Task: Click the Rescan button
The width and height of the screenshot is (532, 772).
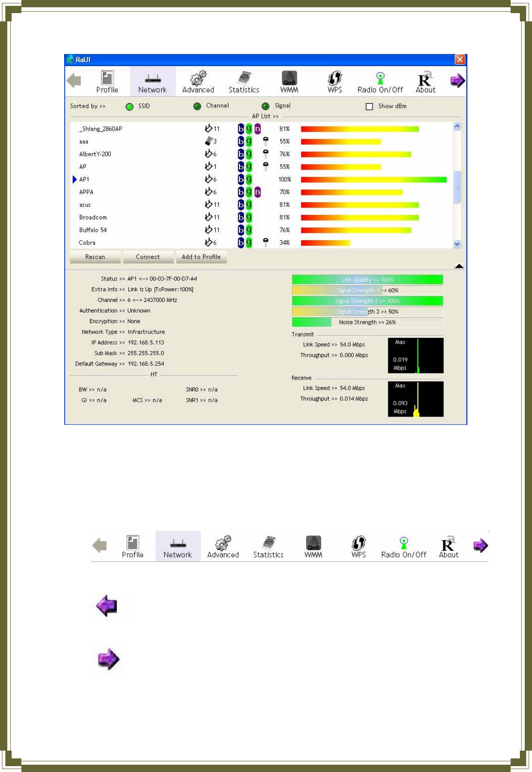Action: click(95, 257)
